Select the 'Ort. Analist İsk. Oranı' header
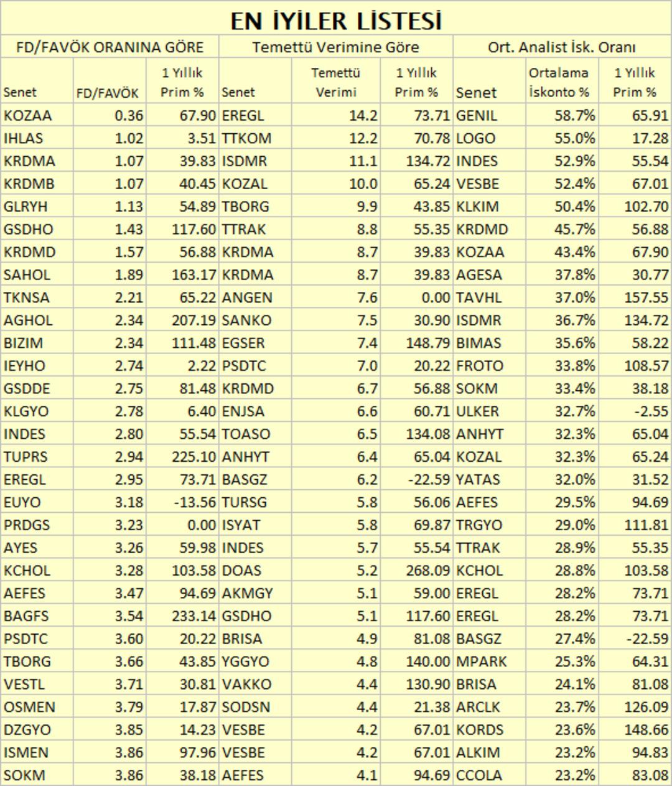 (x=562, y=47)
